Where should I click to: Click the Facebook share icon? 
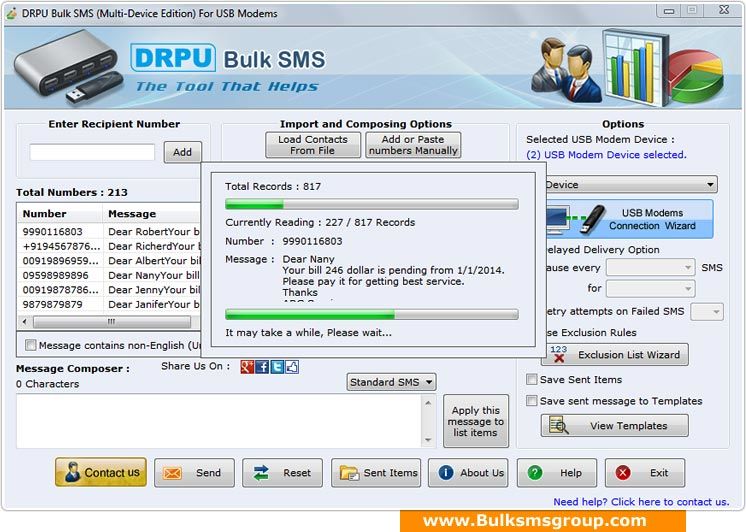[x=262, y=366]
